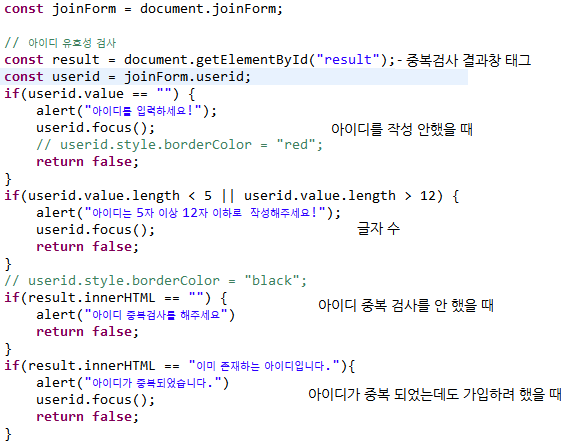This screenshot has height=447, width=580.
Task: Click the 'if(result.innerHTML == "")' line
Action: [115, 298]
